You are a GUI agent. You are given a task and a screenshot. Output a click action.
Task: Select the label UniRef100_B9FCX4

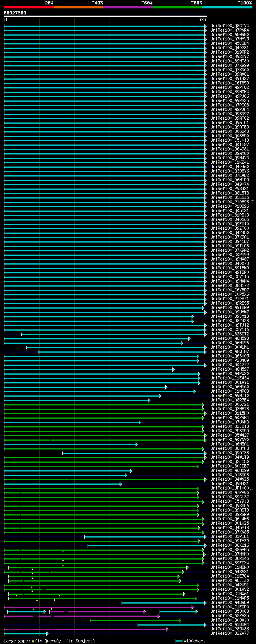click(x=230, y=563)
